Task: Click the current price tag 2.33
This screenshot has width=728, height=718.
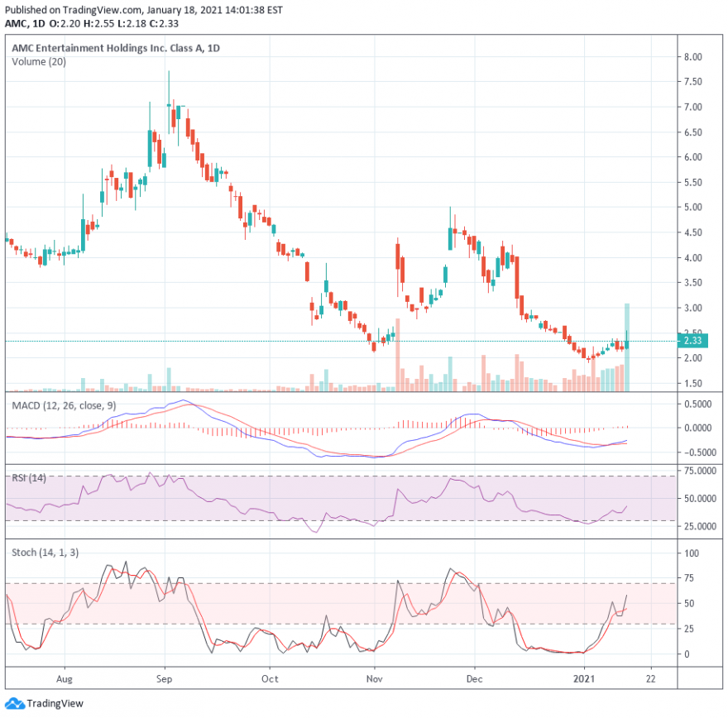Action: 692,341
